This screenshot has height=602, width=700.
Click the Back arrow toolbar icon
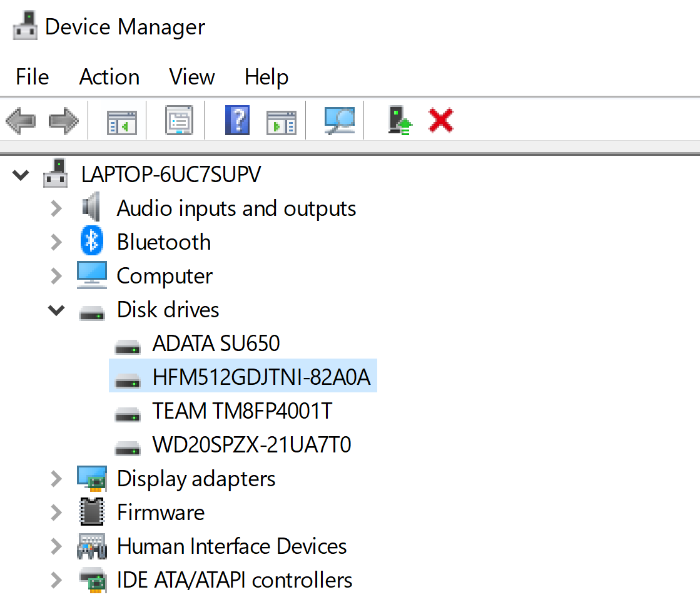(21, 120)
